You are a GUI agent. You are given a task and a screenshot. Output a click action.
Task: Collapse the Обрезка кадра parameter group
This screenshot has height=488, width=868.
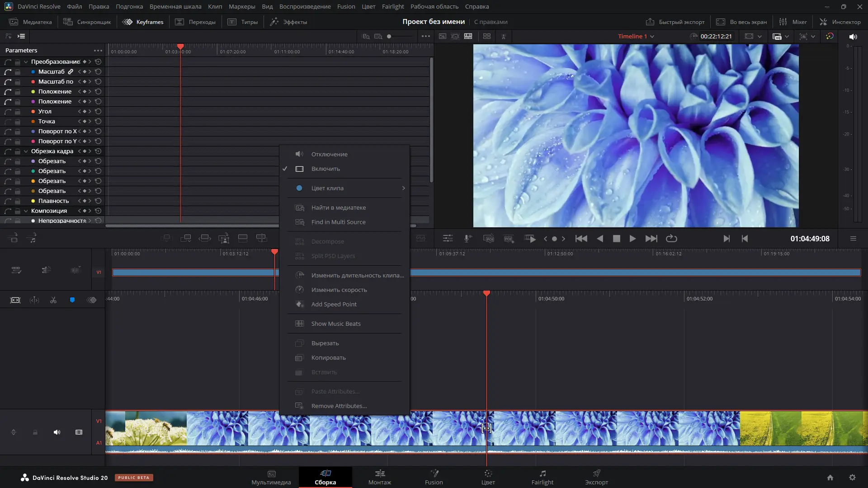25,151
